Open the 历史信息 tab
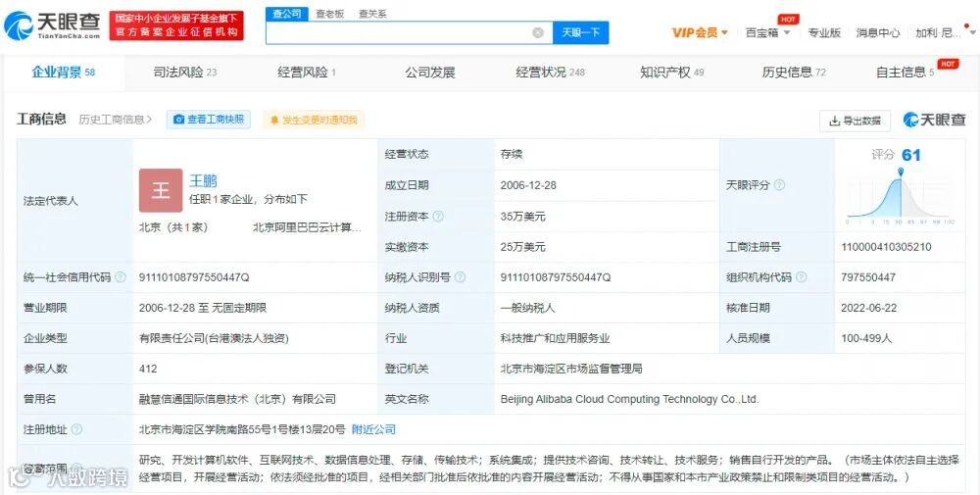 pyautogui.click(x=794, y=73)
